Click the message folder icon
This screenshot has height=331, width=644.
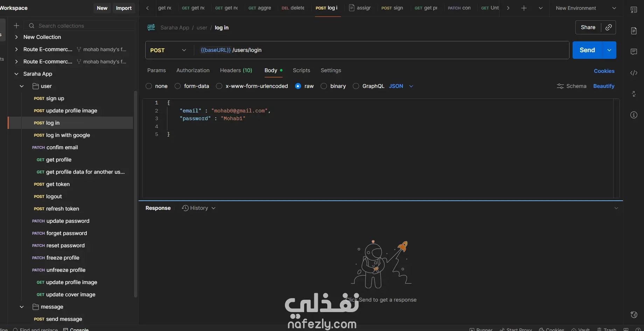coord(35,307)
